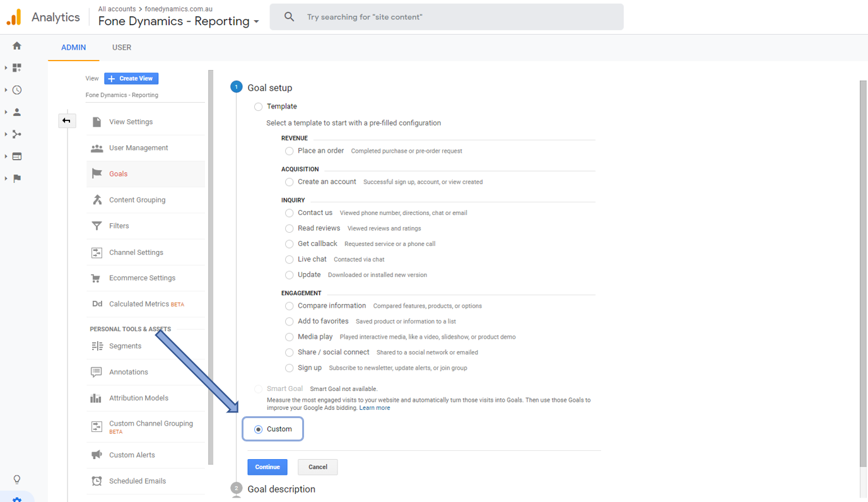Click the Custom Alerts megaphone icon
Screen dimensions: 868x502
click(x=97, y=455)
